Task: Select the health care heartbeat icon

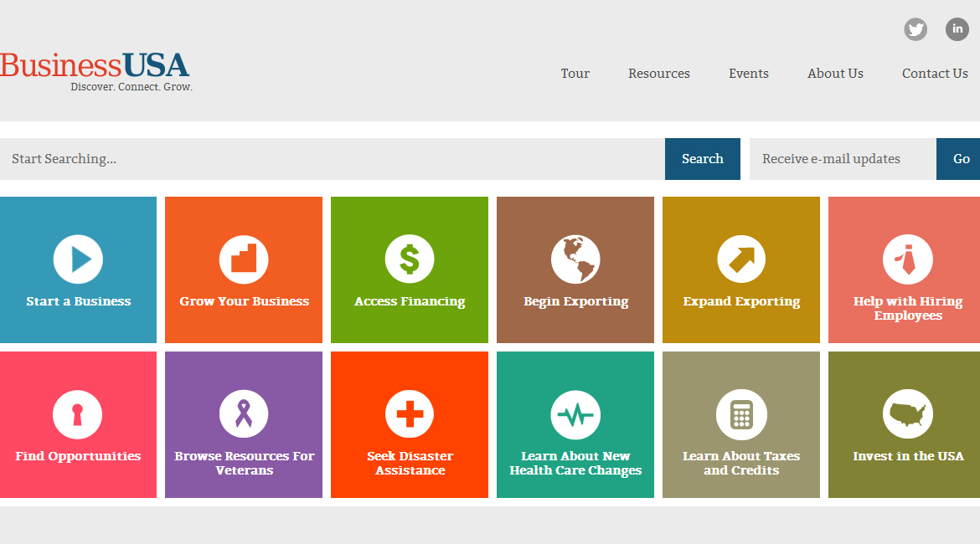Action: pos(575,414)
